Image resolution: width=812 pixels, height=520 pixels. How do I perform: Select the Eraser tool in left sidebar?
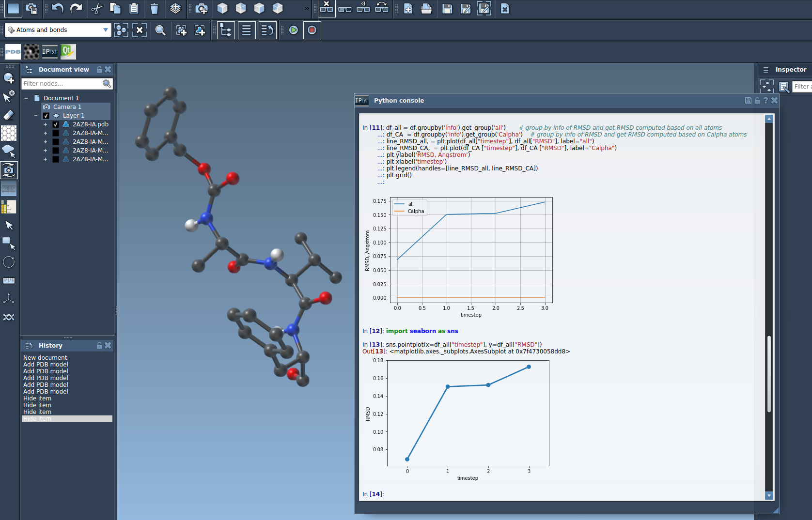coord(9,115)
